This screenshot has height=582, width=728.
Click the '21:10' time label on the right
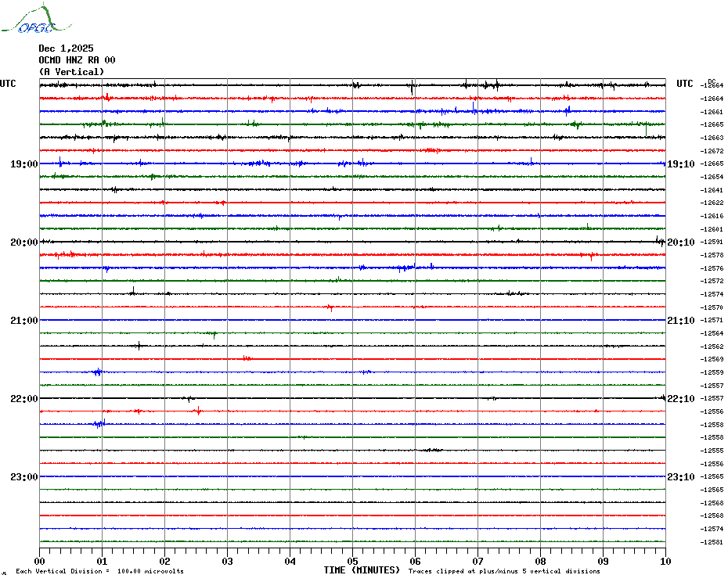click(681, 320)
